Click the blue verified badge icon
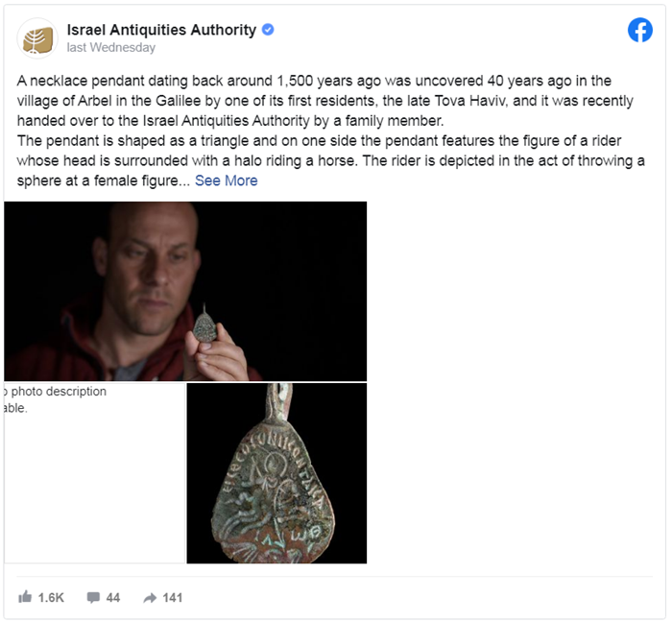The width and height of the screenshot is (672, 622). (268, 30)
